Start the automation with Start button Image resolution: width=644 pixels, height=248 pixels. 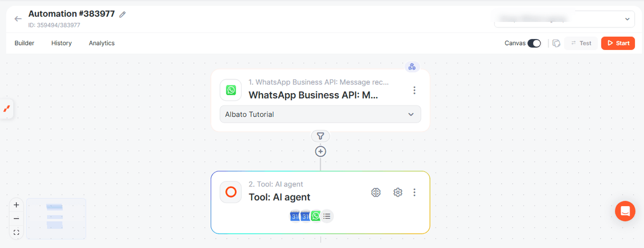click(618, 43)
